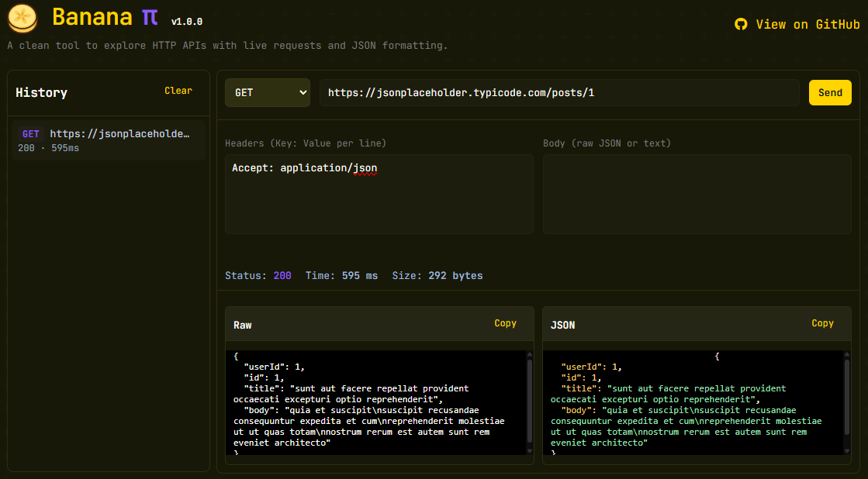This screenshot has height=479, width=868.
Task: Click inside the empty Body text area
Action: (x=697, y=194)
